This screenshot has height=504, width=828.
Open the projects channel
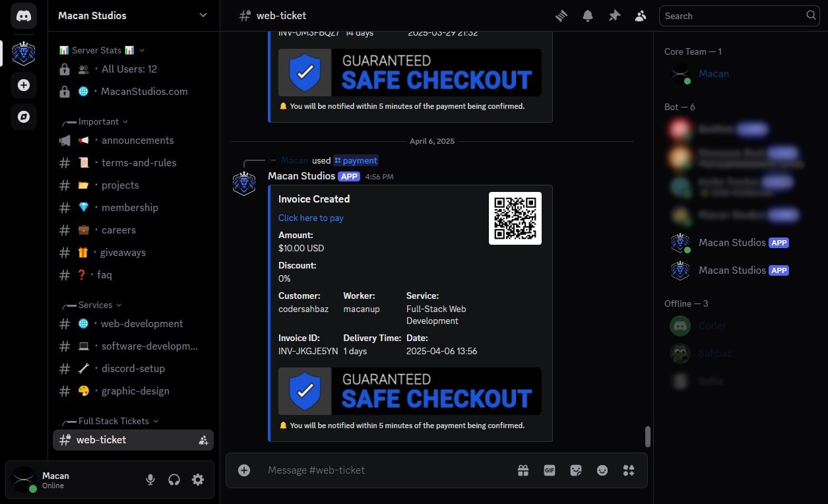(133, 185)
